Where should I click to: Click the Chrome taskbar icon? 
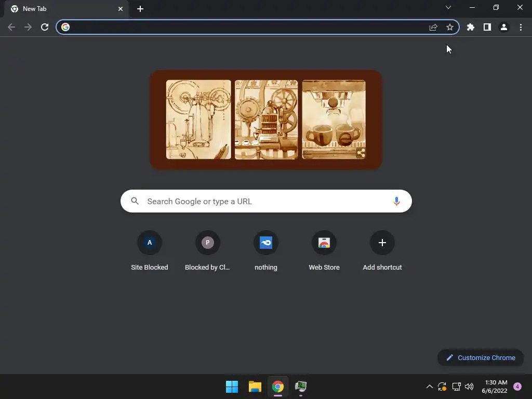pos(278,387)
